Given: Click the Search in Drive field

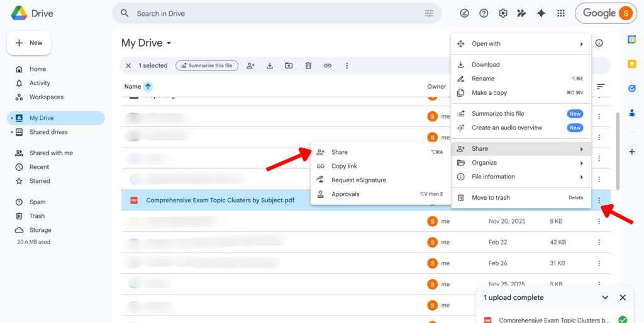Looking at the screenshot, I should [277, 14].
